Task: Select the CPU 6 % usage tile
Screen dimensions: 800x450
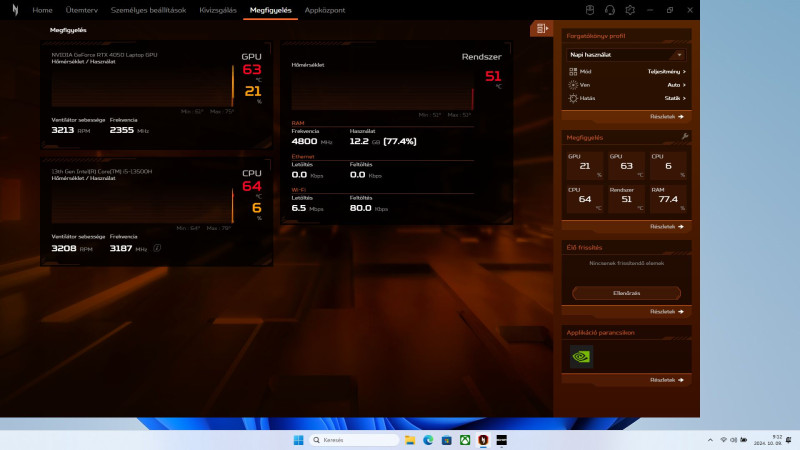Action: point(668,165)
